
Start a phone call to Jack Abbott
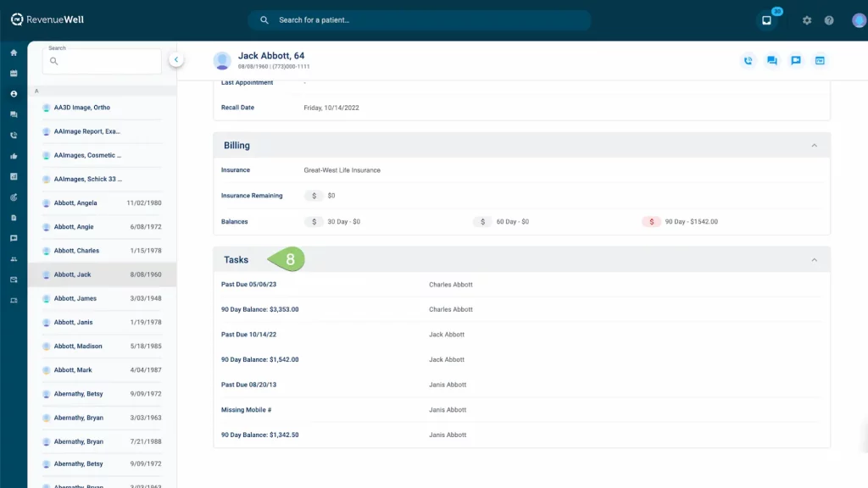tap(748, 60)
